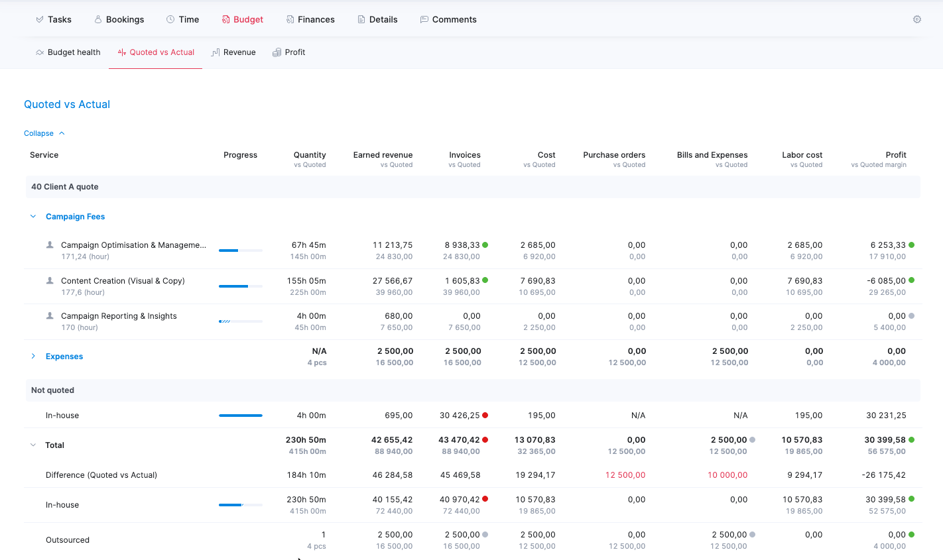Click the Purchase orders column header
Viewport: 943px width, 560px height.
(x=614, y=155)
